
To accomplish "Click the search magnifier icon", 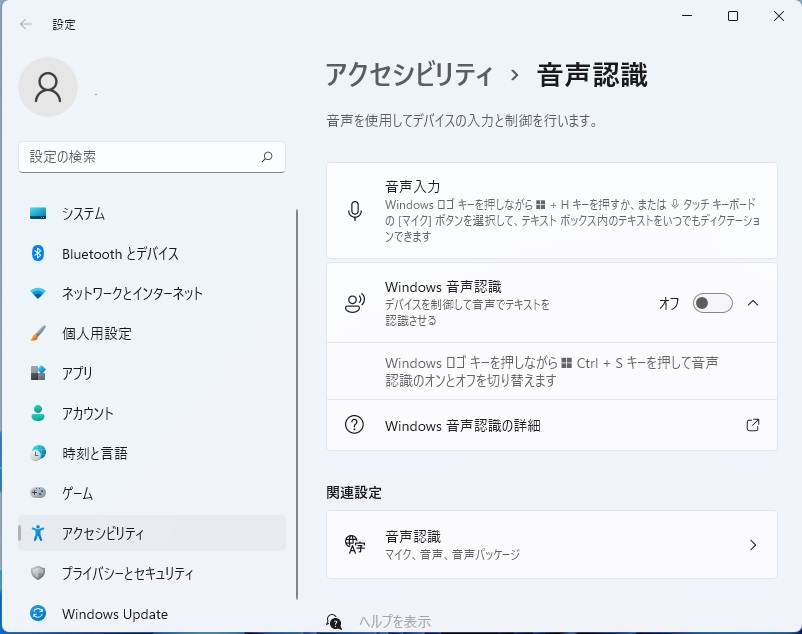I will coord(267,156).
